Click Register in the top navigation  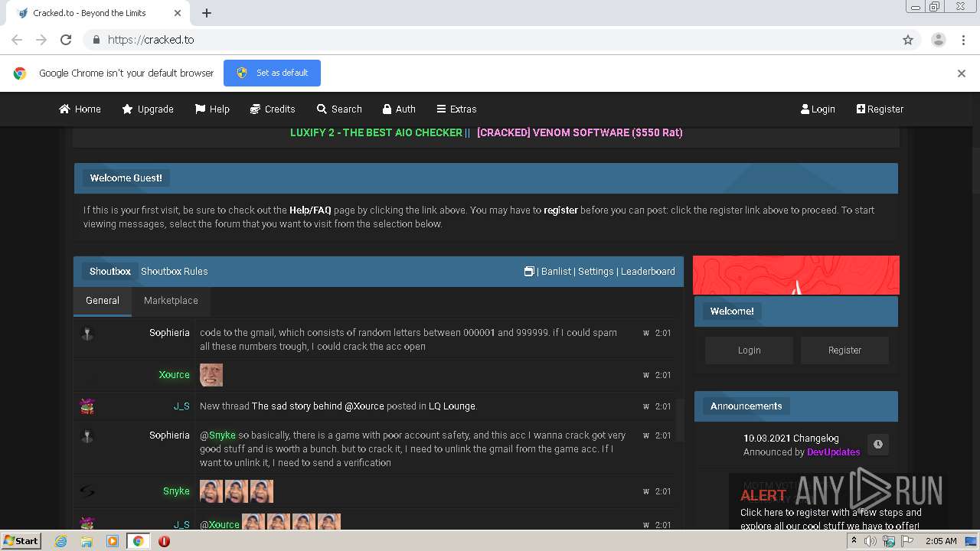pyautogui.click(x=880, y=109)
